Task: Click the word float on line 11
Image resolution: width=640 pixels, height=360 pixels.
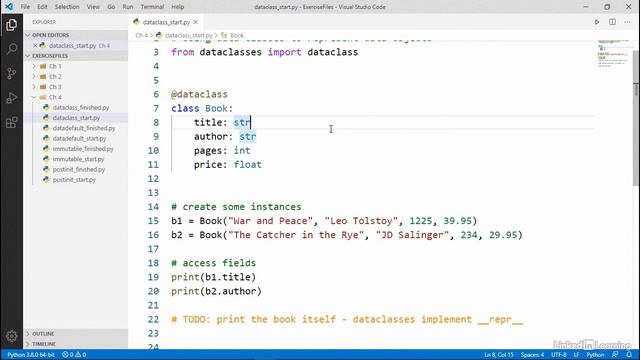Action: pyautogui.click(x=248, y=165)
